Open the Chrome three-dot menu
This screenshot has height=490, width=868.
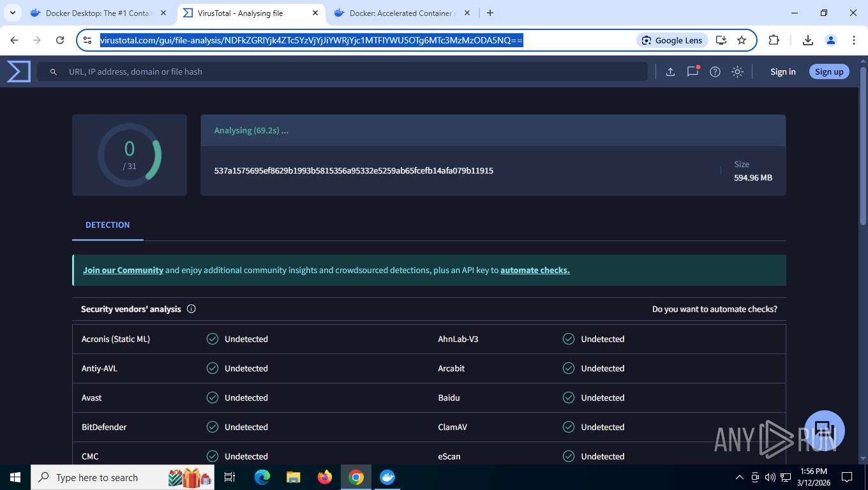(x=854, y=40)
